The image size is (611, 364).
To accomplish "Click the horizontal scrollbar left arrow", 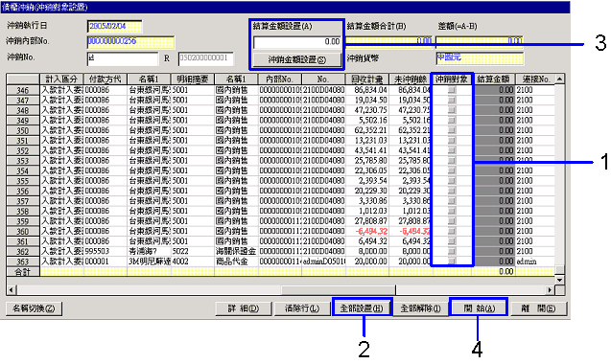I will point(11,290).
